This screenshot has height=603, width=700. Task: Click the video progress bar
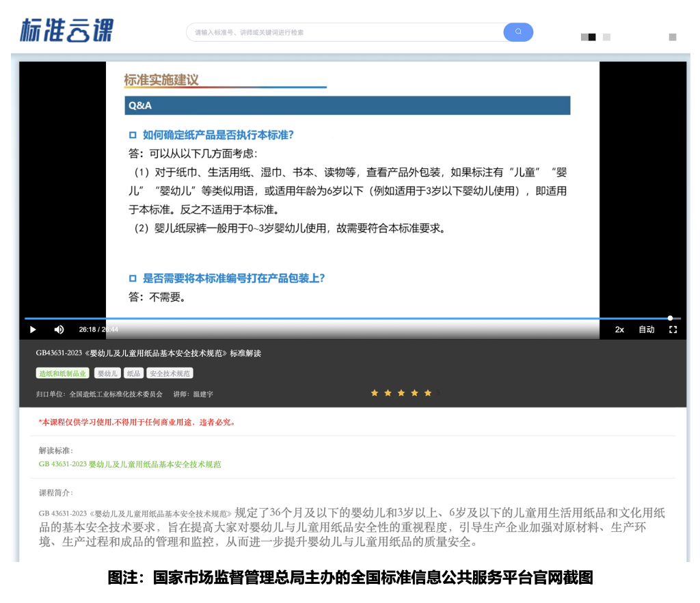point(342,318)
